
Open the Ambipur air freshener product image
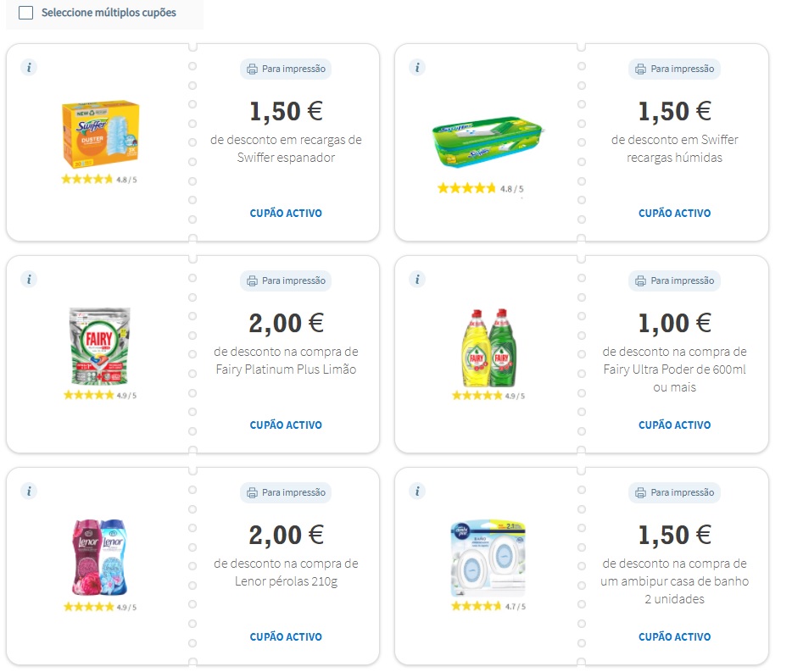coord(488,559)
